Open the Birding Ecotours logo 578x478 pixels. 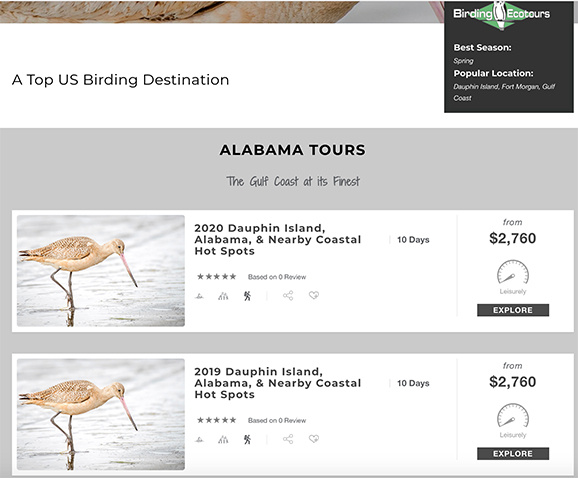(501, 15)
